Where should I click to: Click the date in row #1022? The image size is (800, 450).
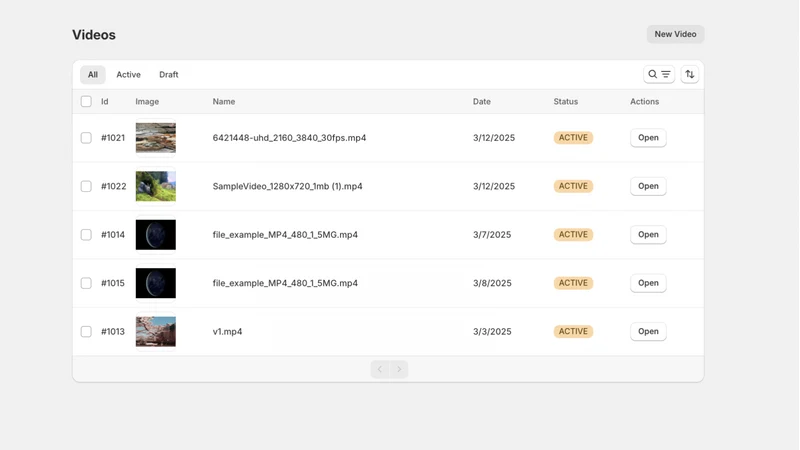click(494, 186)
